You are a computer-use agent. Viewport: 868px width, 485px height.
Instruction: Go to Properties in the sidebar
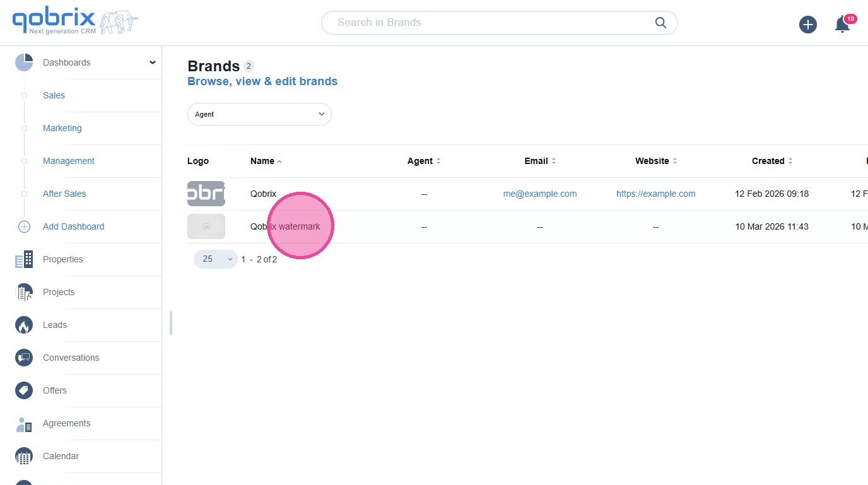coord(62,259)
